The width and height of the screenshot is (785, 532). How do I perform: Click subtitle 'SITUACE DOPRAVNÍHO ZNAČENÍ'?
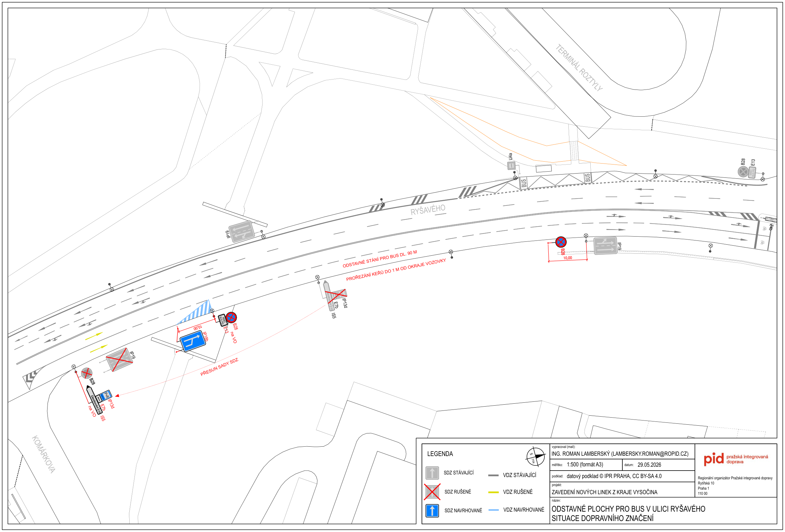[x=602, y=518]
